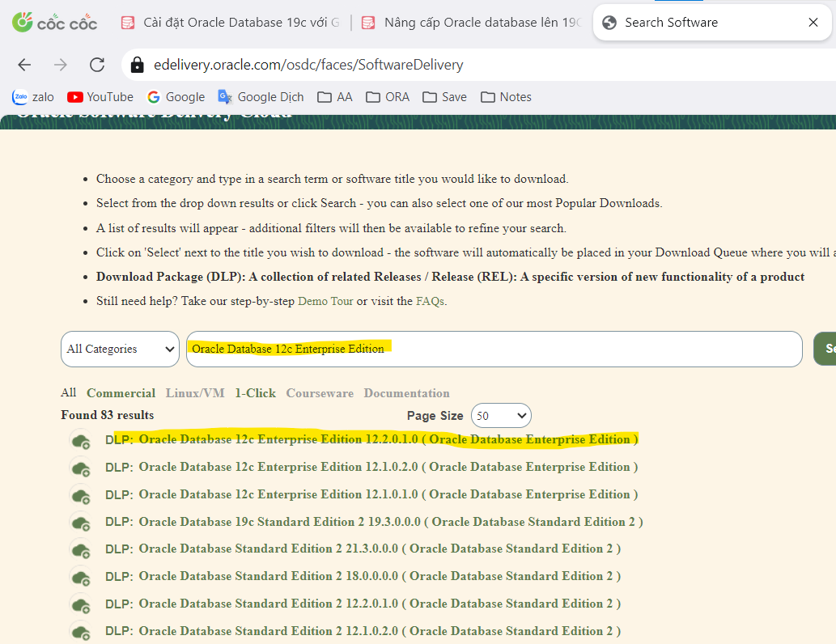
Task: Filter results by 1-Click
Action: [256, 393]
